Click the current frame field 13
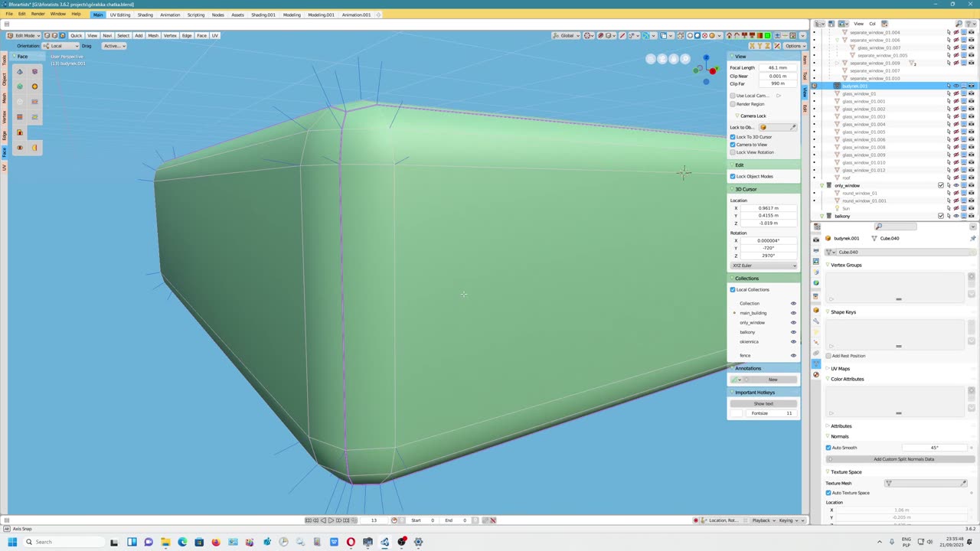The height and width of the screenshot is (551, 980). (x=374, y=520)
